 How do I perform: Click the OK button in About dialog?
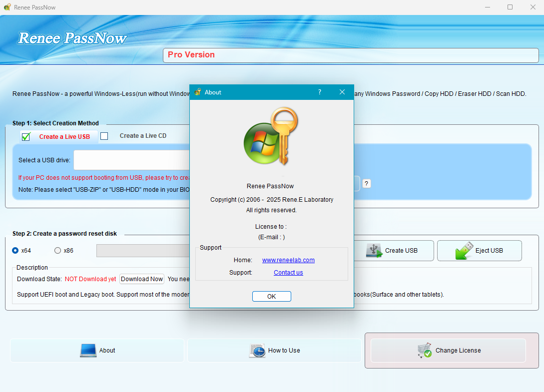(271, 296)
